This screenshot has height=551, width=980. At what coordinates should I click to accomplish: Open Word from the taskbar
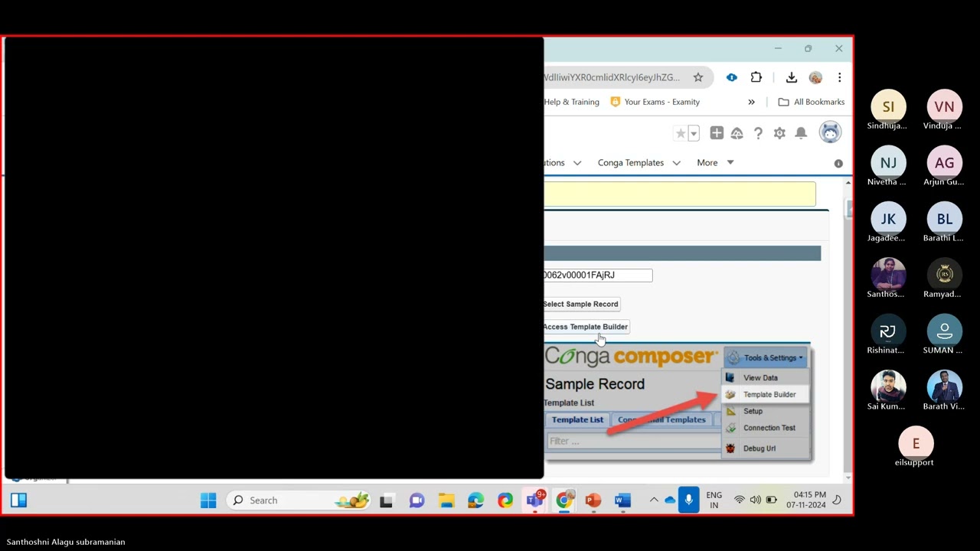(622, 500)
